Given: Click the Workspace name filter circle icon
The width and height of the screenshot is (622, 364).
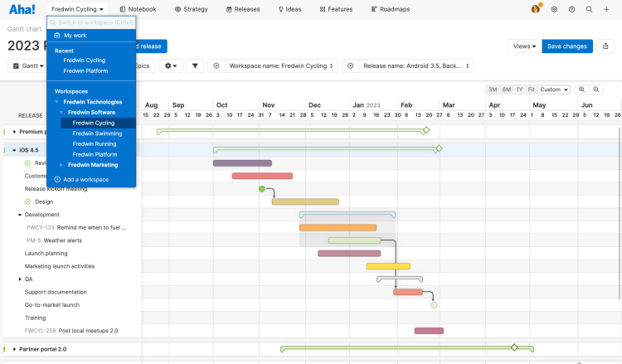Looking at the screenshot, I should click(x=216, y=66).
